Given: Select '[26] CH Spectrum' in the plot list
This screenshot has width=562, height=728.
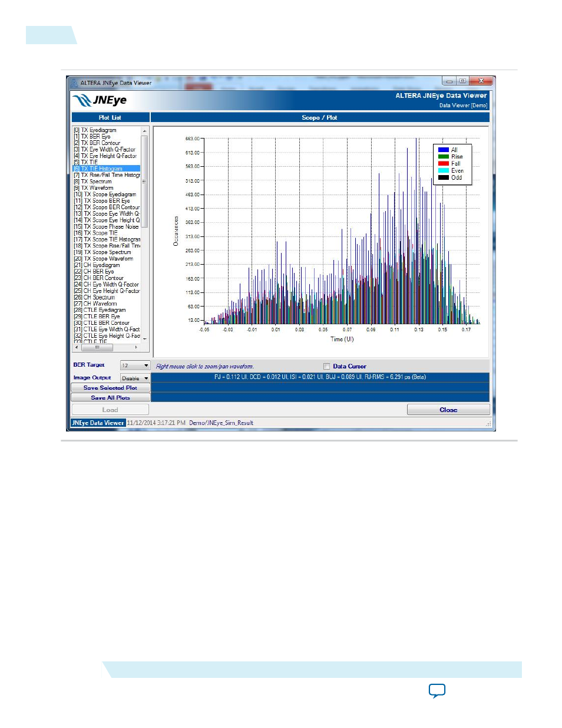Looking at the screenshot, I should point(94,298).
